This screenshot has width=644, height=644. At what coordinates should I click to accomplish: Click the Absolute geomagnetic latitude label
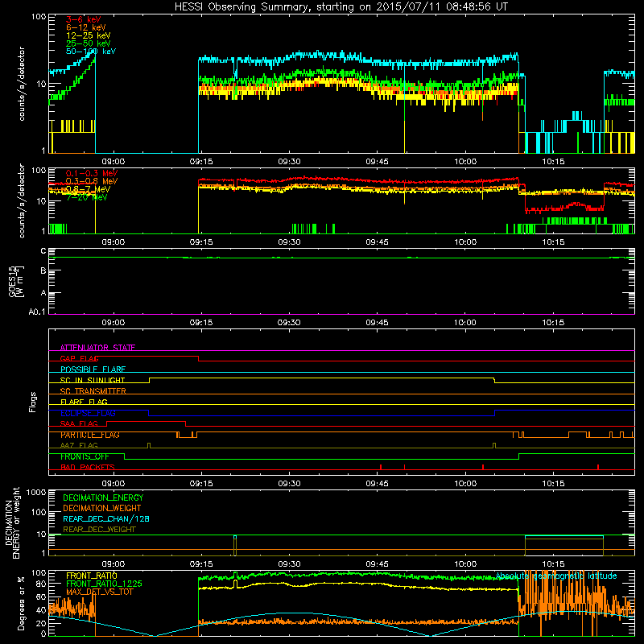[x=556, y=576]
